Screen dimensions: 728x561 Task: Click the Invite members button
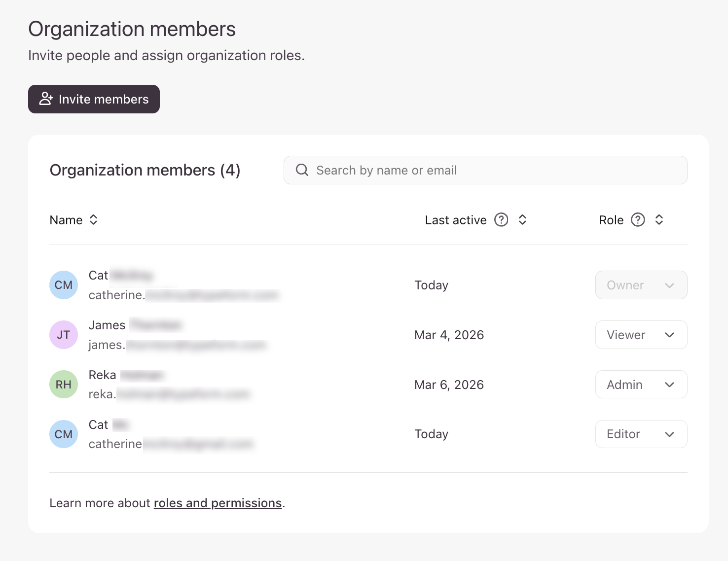(x=94, y=99)
